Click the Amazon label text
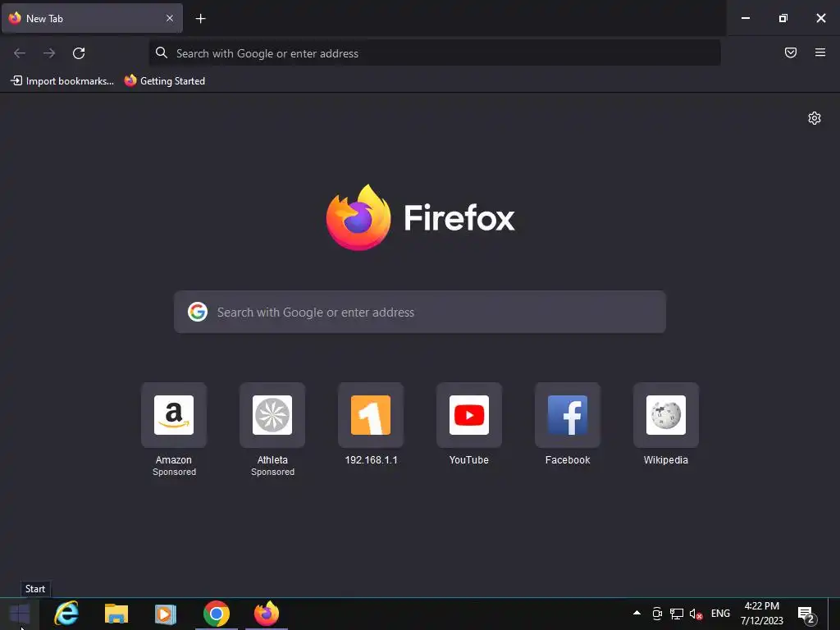This screenshot has width=840, height=630. (174, 460)
